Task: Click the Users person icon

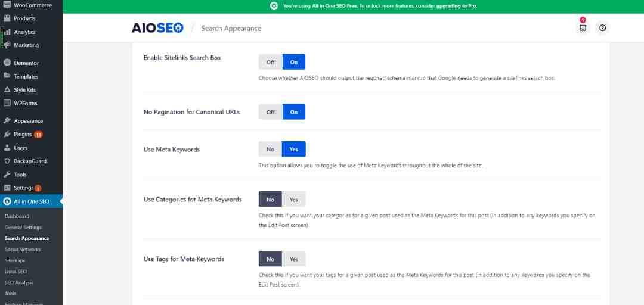Action: [7, 148]
